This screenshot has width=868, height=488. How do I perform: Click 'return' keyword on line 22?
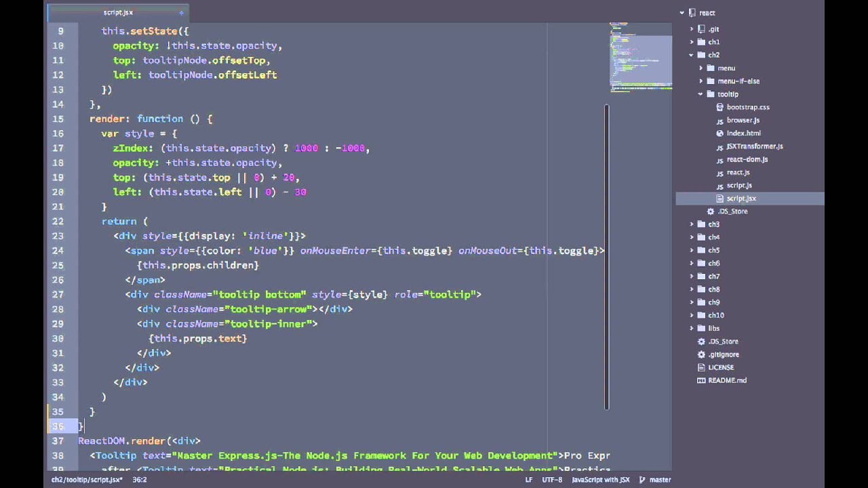119,222
